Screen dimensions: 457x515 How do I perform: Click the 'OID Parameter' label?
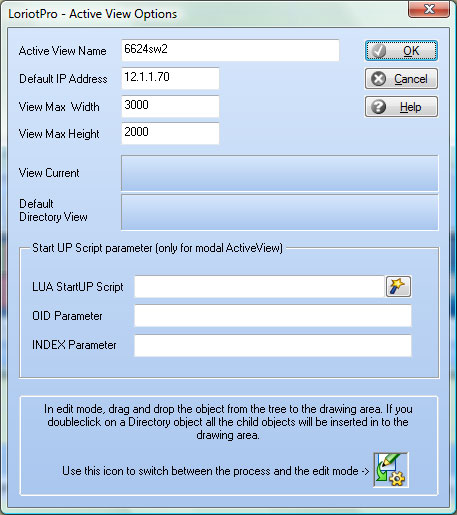coord(67,316)
